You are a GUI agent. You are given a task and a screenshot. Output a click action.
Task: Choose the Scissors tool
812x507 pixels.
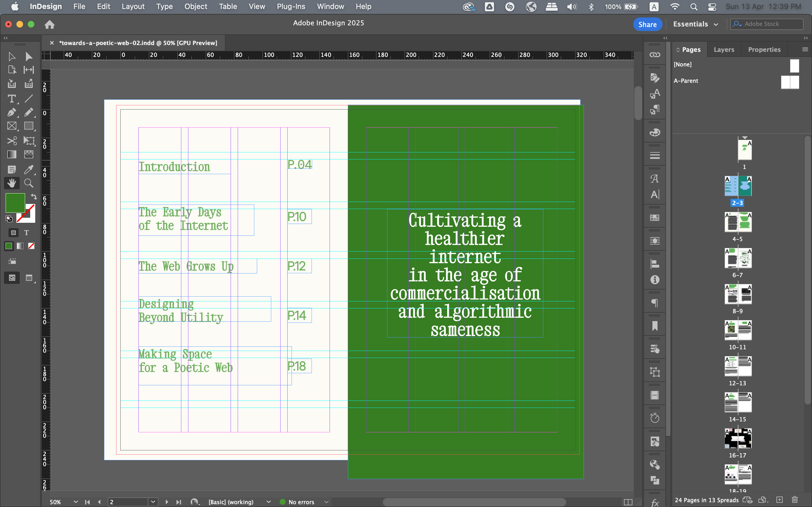coord(11,141)
